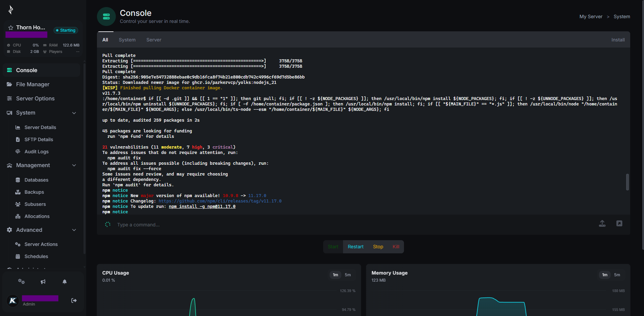
Task: Open settings gears icon in bottom bar
Action: pyautogui.click(x=22, y=281)
